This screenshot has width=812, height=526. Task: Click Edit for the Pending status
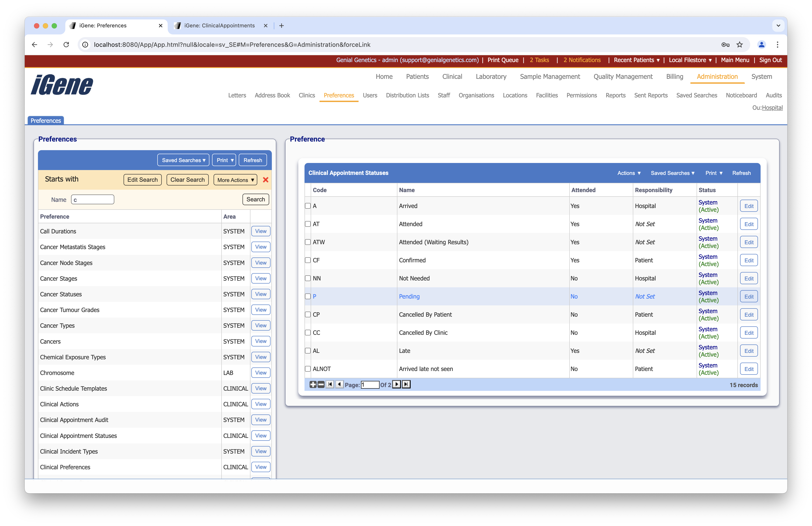(x=748, y=296)
